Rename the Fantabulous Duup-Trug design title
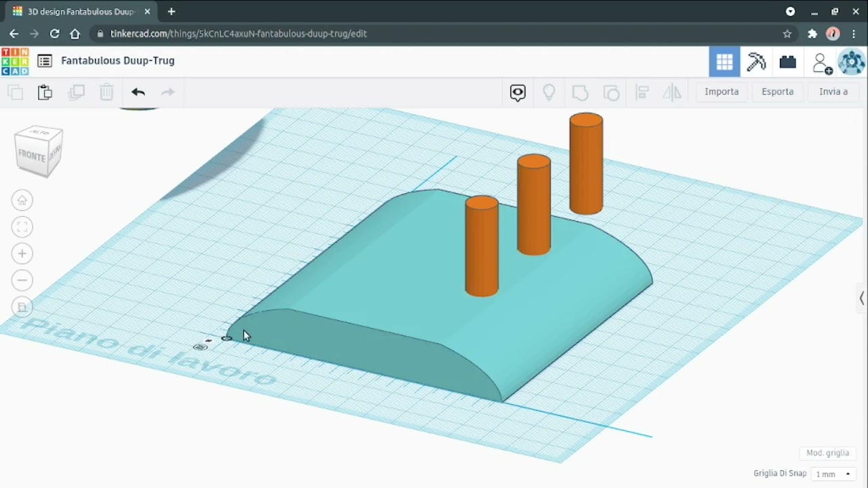This screenshot has width=868, height=488. pos(118,61)
